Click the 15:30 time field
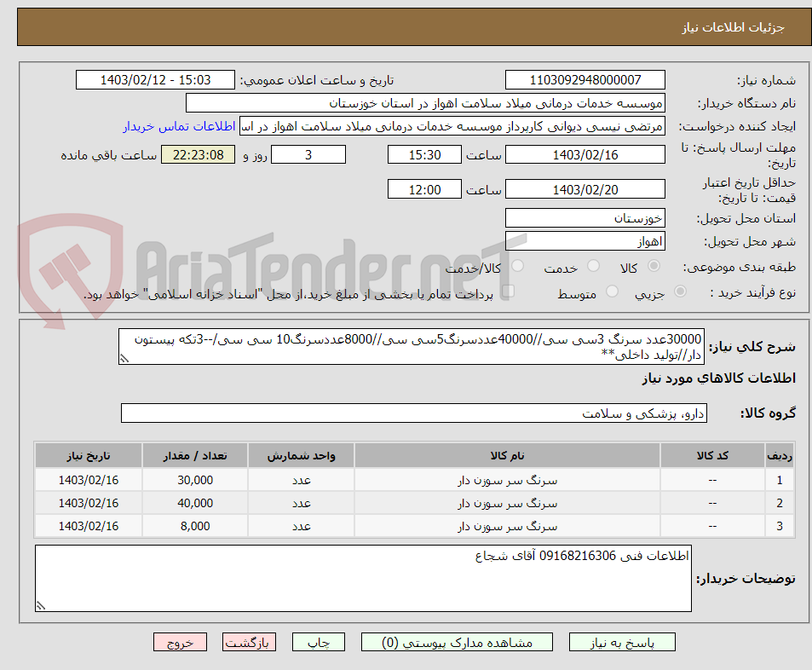The height and width of the screenshot is (670, 812). [x=424, y=154]
